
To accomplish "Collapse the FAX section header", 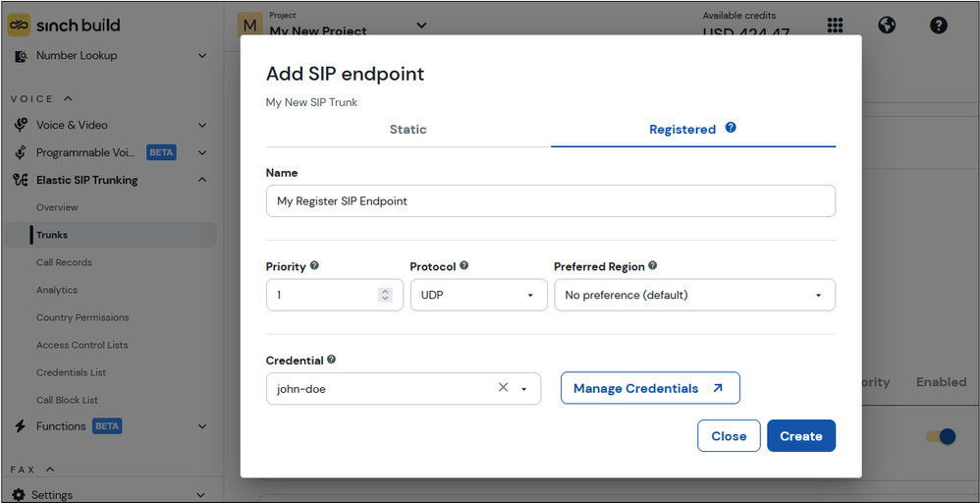I will (31, 470).
